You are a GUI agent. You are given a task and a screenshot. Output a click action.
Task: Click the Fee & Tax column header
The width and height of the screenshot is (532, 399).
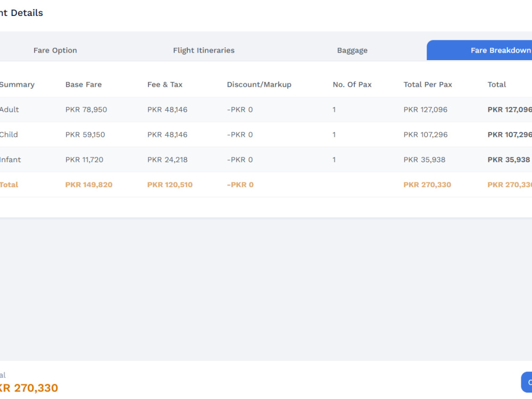165,85
